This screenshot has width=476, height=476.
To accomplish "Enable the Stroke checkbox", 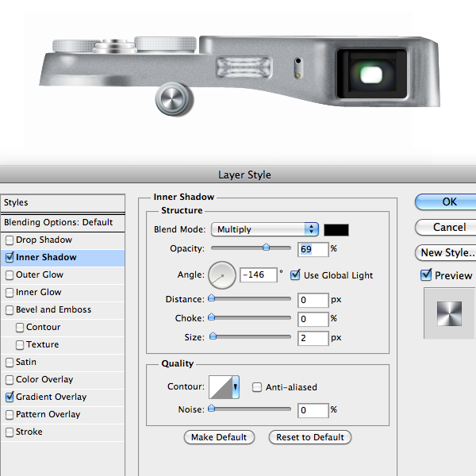I will pos(10,432).
